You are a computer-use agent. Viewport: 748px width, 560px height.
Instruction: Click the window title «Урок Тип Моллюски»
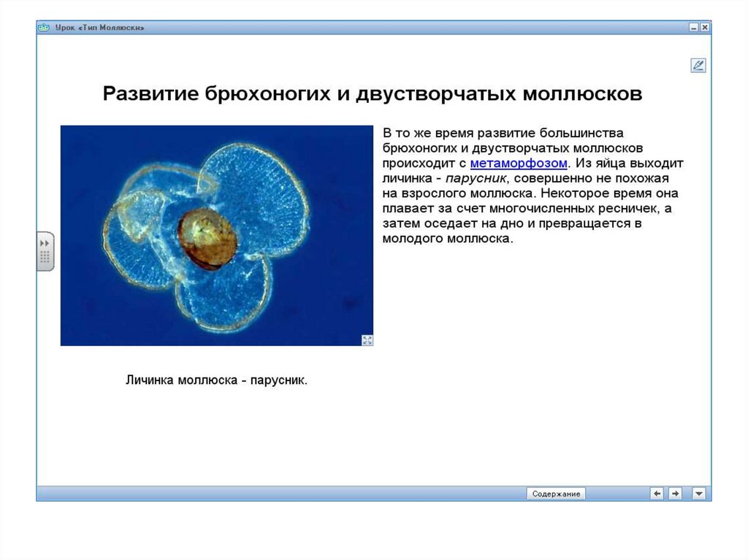(x=99, y=28)
